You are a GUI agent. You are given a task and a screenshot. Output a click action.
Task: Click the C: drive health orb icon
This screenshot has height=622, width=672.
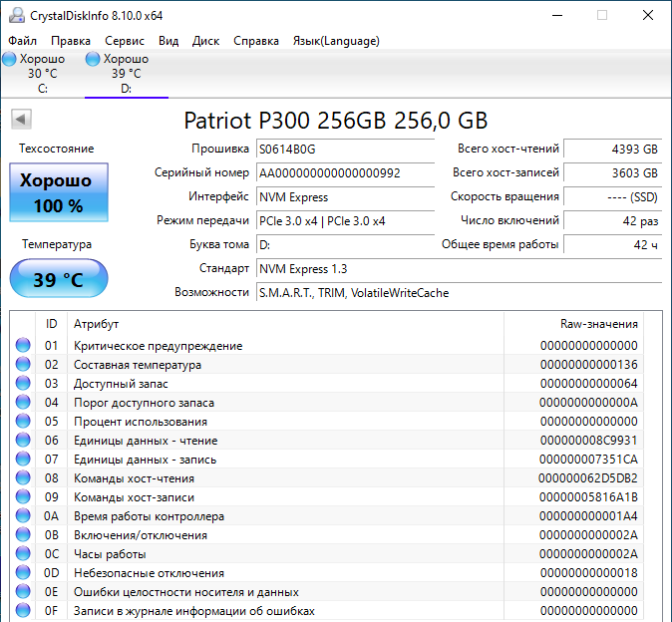tap(9, 59)
